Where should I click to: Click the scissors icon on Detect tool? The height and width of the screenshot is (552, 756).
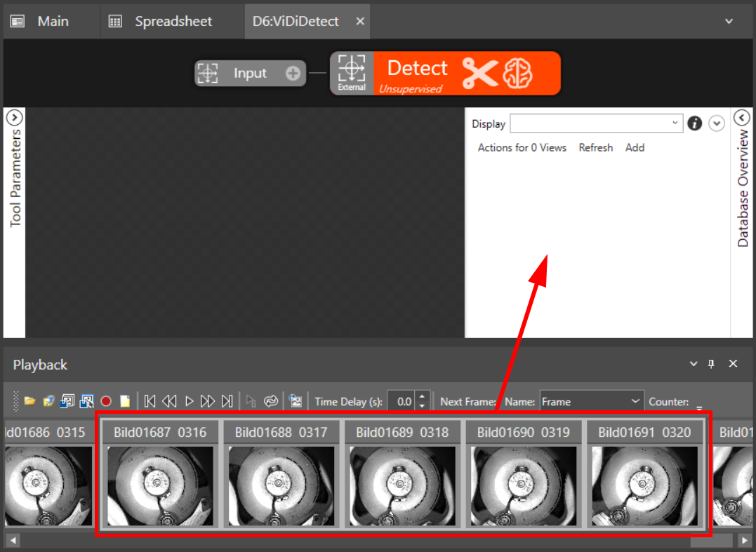point(480,73)
